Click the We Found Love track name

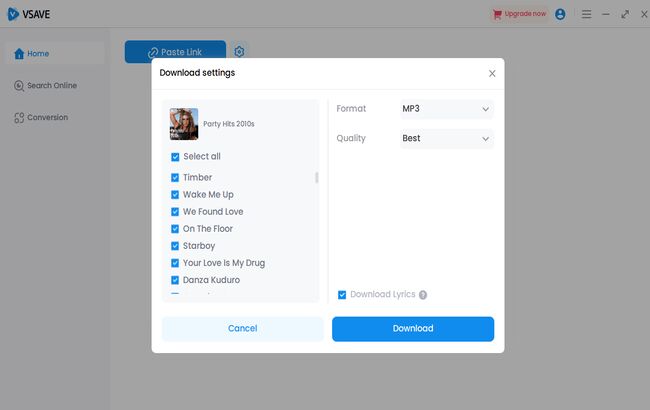213,212
